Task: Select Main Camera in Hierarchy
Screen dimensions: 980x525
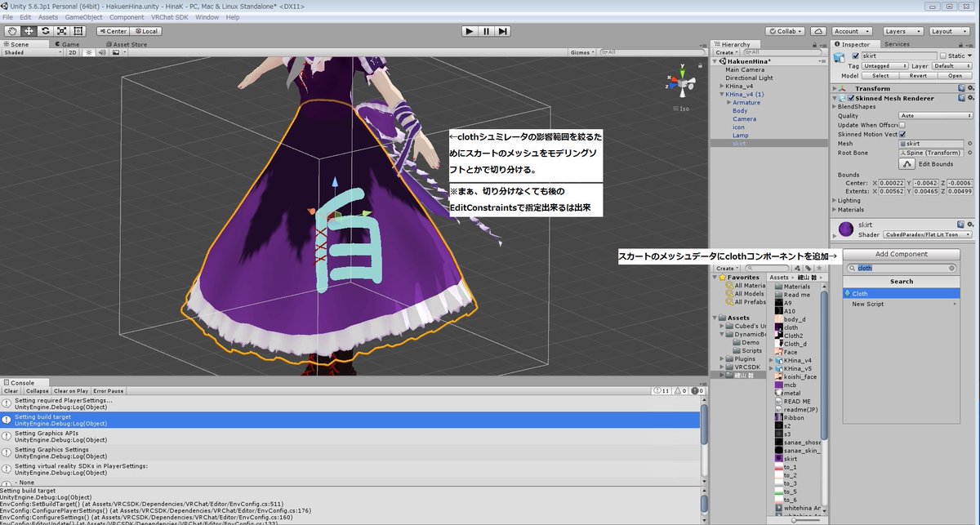Action: 745,69
